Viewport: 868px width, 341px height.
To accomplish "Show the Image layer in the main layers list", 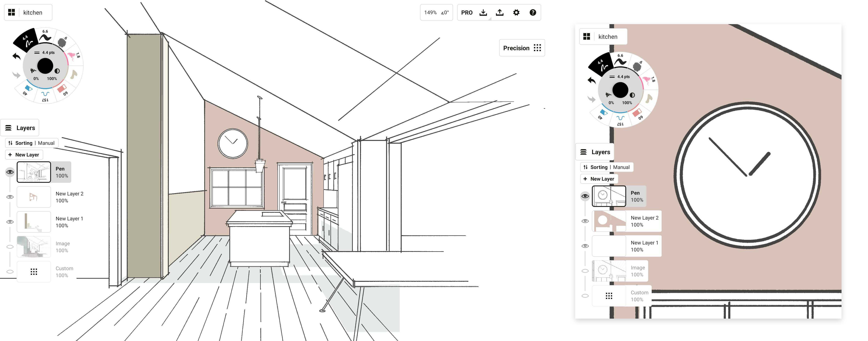I will 10,247.
